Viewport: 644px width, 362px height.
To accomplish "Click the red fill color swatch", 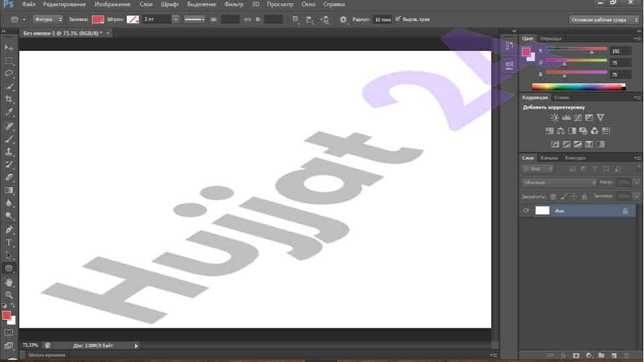I will (x=98, y=19).
